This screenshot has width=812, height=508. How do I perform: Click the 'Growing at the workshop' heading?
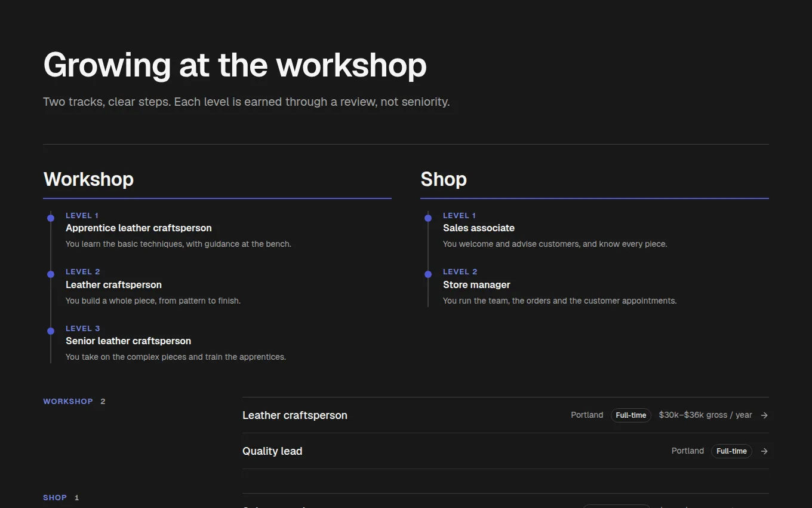[235, 65]
